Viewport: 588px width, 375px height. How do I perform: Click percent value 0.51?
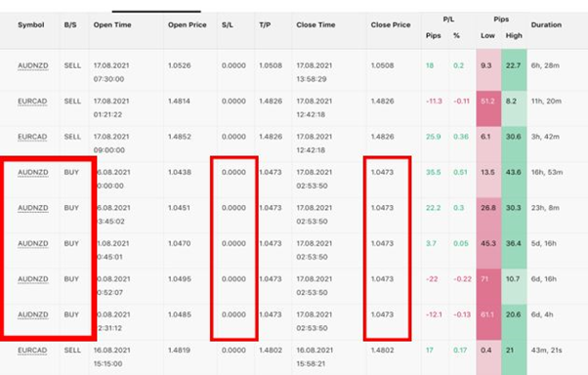(x=460, y=173)
